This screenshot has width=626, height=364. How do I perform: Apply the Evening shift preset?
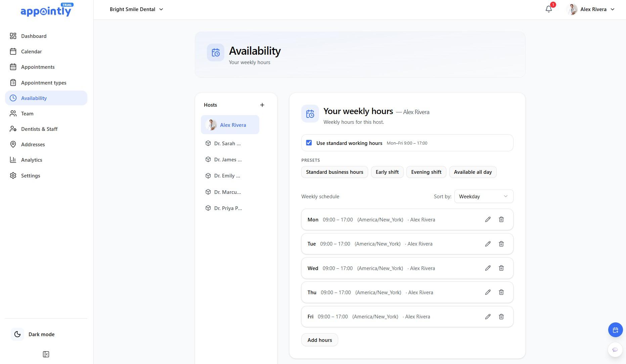(426, 172)
